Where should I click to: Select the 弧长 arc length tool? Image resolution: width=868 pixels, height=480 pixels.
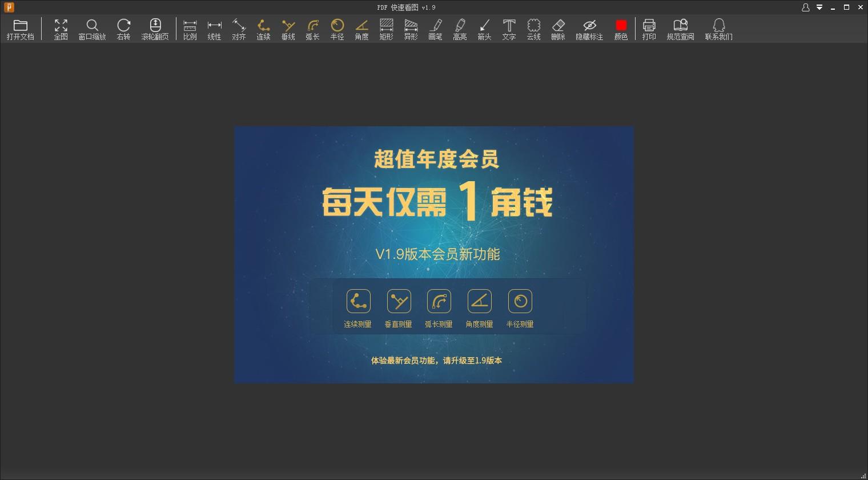coord(312,30)
